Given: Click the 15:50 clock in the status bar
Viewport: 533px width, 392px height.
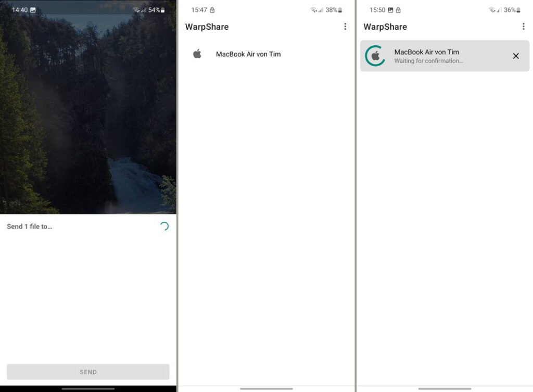Looking at the screenshot, I should (377, 10).
